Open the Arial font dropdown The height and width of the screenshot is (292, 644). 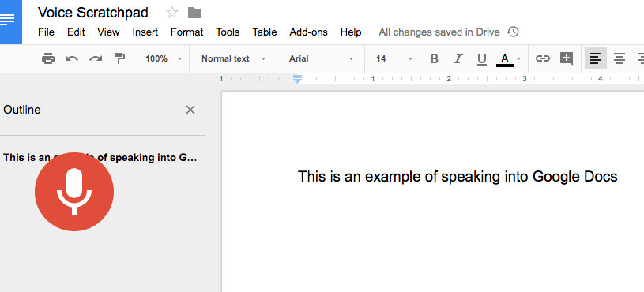(321, 58)
